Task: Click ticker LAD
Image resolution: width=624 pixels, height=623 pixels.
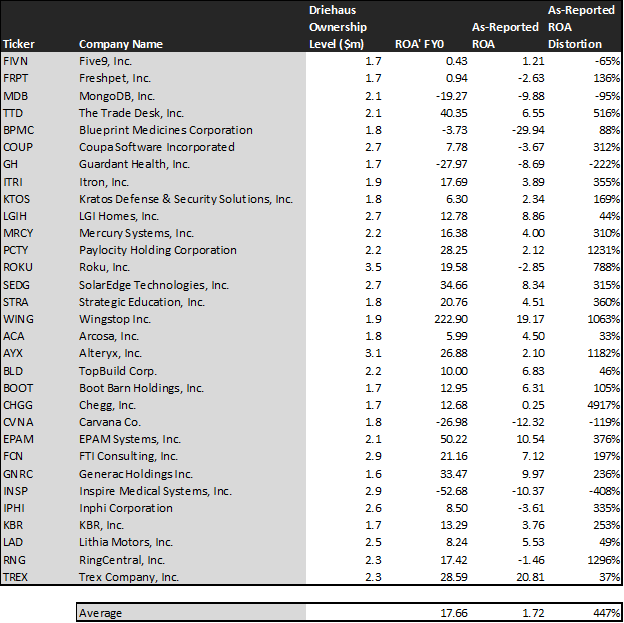Action: 13,542
